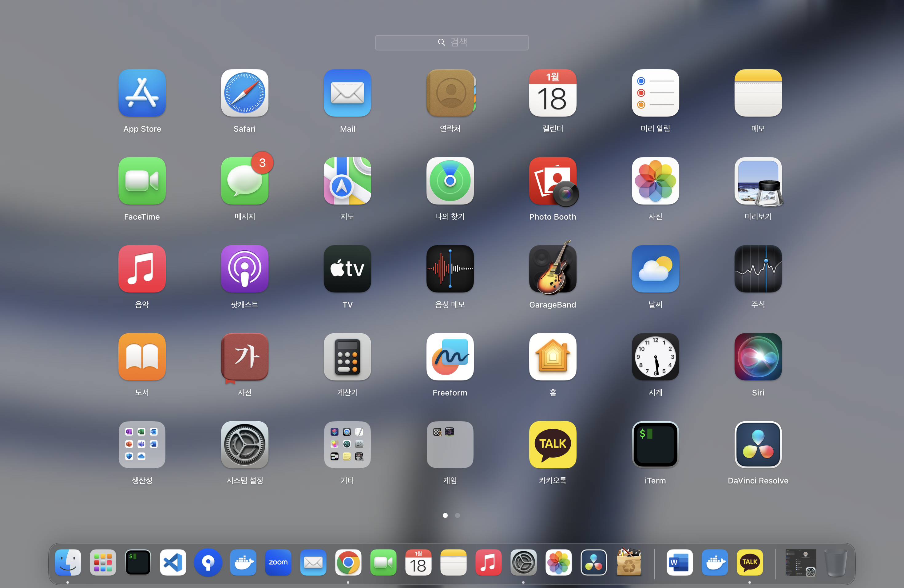
Task: Open 연락처 (Contacts) app
Action: point(450,93)
